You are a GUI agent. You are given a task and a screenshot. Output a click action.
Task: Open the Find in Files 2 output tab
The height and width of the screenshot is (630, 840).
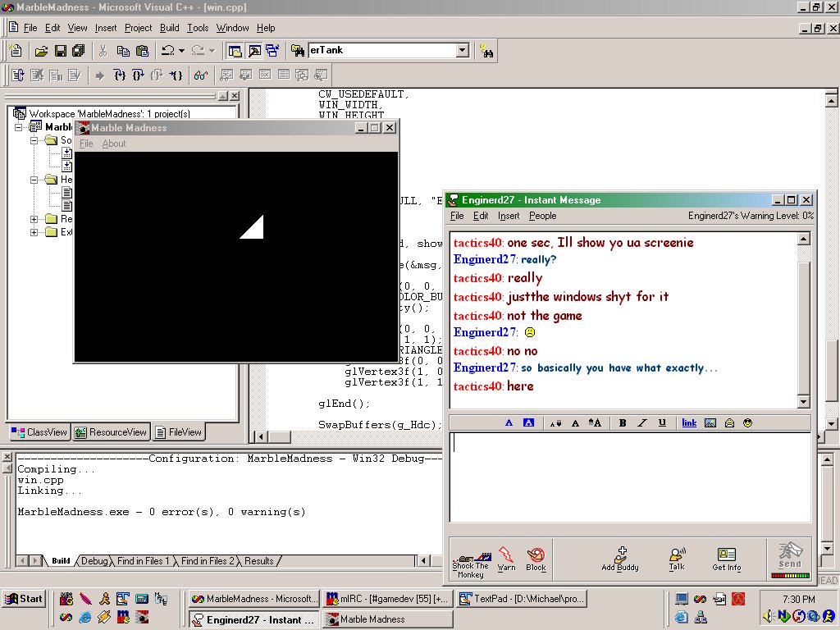point(208,561)
